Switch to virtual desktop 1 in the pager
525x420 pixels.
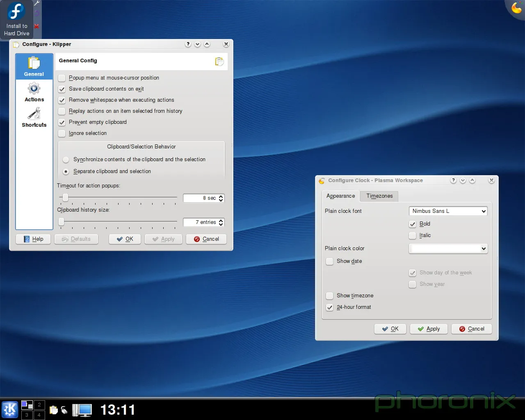pos(27,405)
